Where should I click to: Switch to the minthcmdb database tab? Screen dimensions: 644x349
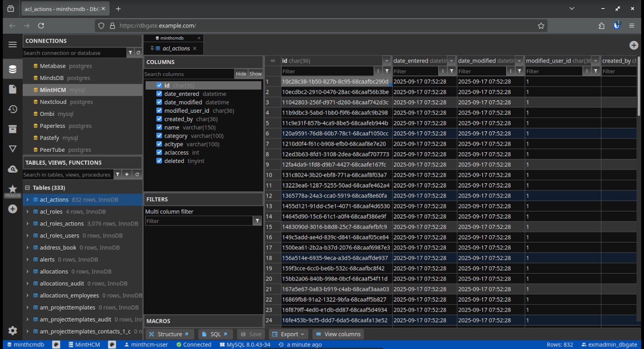click(172, 38)
